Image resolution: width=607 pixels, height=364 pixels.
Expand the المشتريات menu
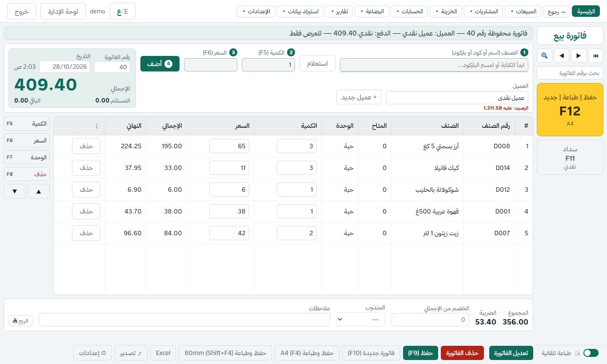(483, 11)
